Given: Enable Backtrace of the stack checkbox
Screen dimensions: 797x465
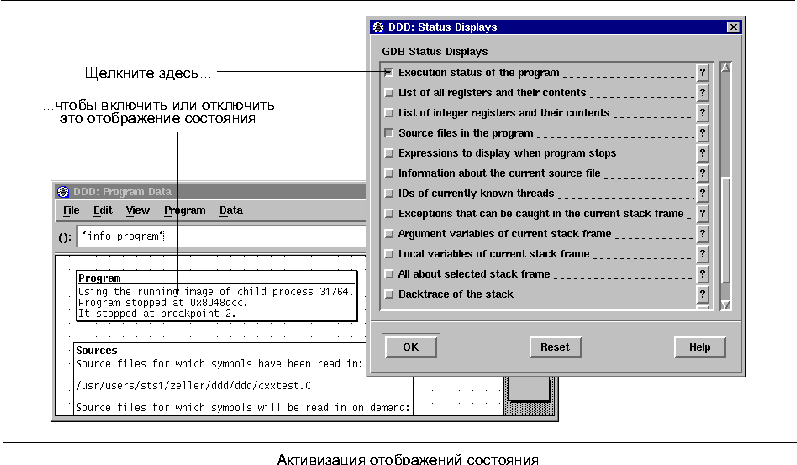Looking at the screenshot, I should point(389,294).
